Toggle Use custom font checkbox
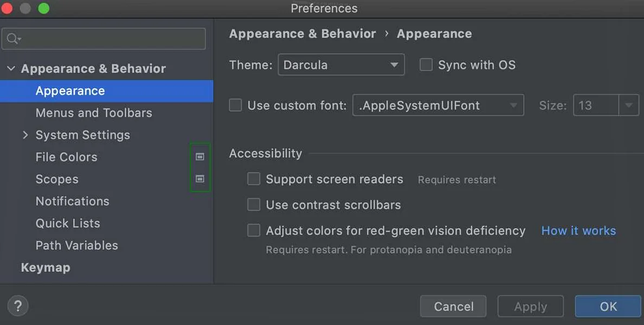The height and width of the screenshot is (325, 644). pos(235,105)
